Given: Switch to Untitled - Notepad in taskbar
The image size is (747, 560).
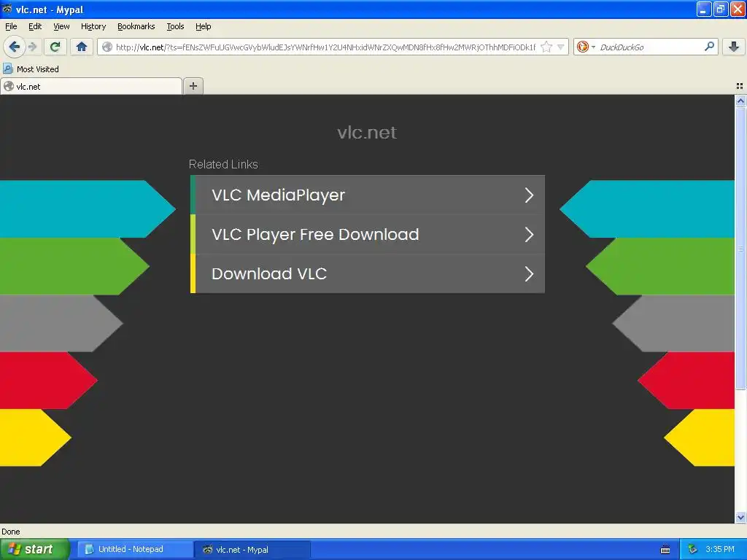Looking at the screenshot, I should tap(135, 549).
